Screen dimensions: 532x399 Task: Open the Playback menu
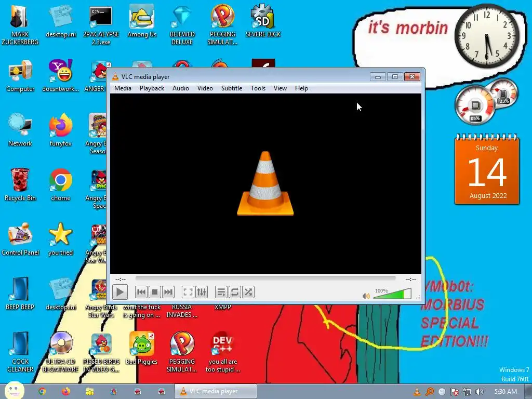(x=152, y=88)
